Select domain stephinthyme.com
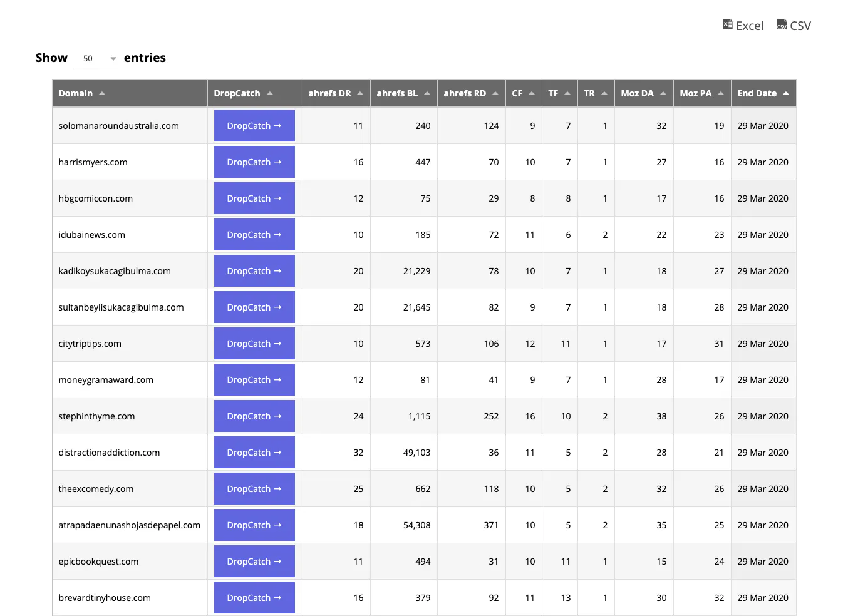 (x=96, y=416)
